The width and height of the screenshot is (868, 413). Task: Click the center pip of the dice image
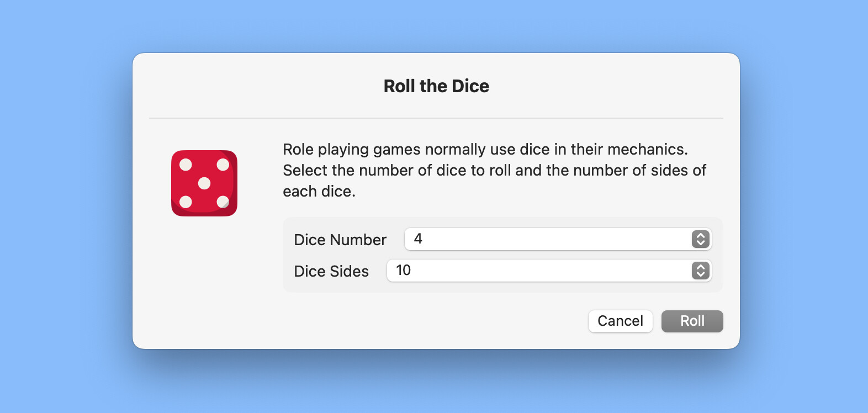pyautogui.click(x=204, y=183)
